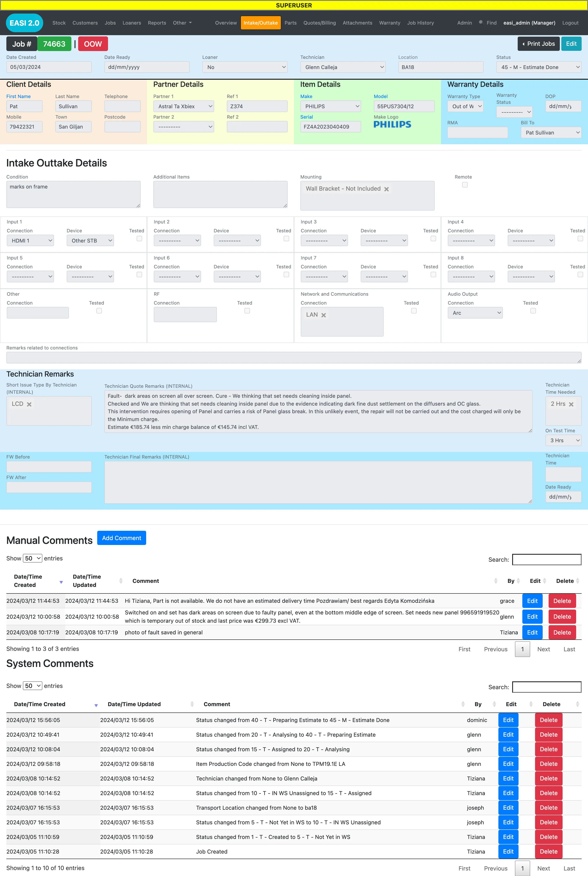Open the On Test Time dropdown

click(563, 440)
